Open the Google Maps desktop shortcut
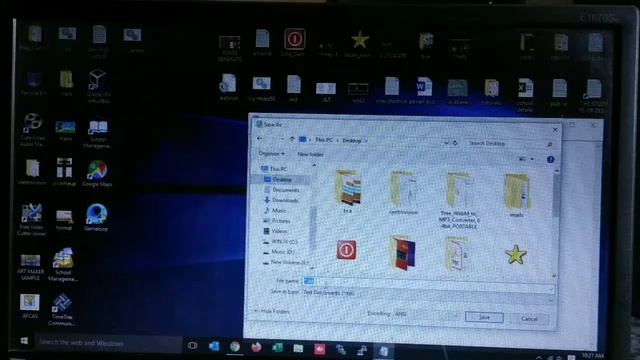Image resolution: width=640 pixels, height=360 pixels. point(97,173)
